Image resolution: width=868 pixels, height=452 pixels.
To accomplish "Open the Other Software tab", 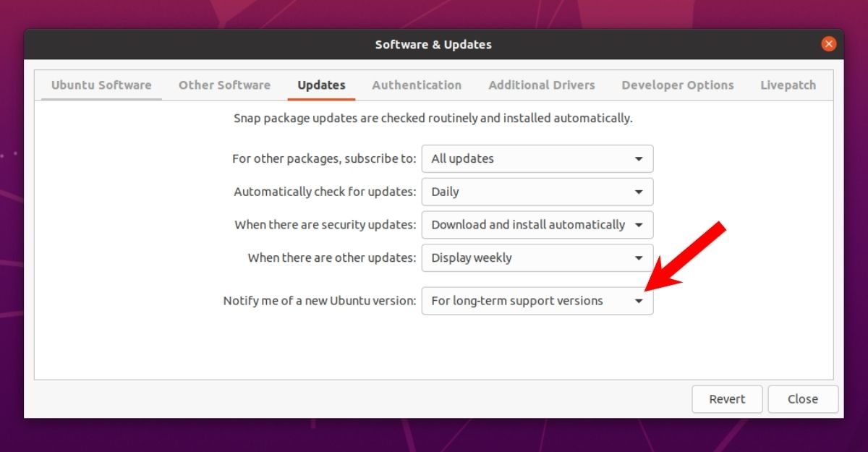I will 224,85.
